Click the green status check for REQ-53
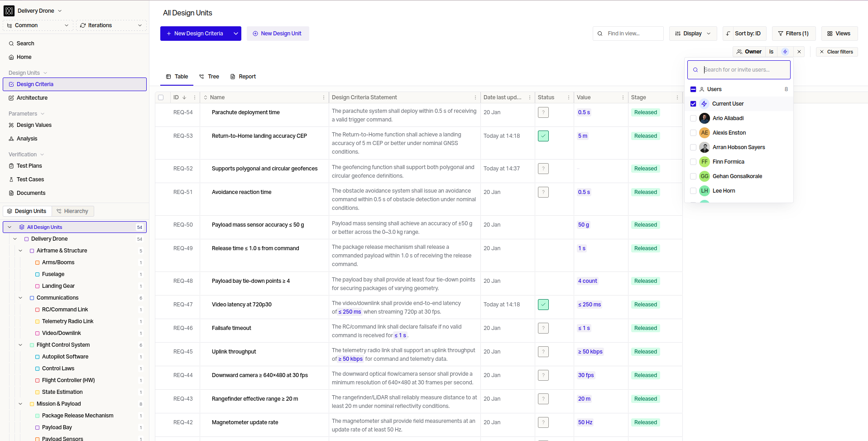 pyautogui.click(x=543, y=136)
